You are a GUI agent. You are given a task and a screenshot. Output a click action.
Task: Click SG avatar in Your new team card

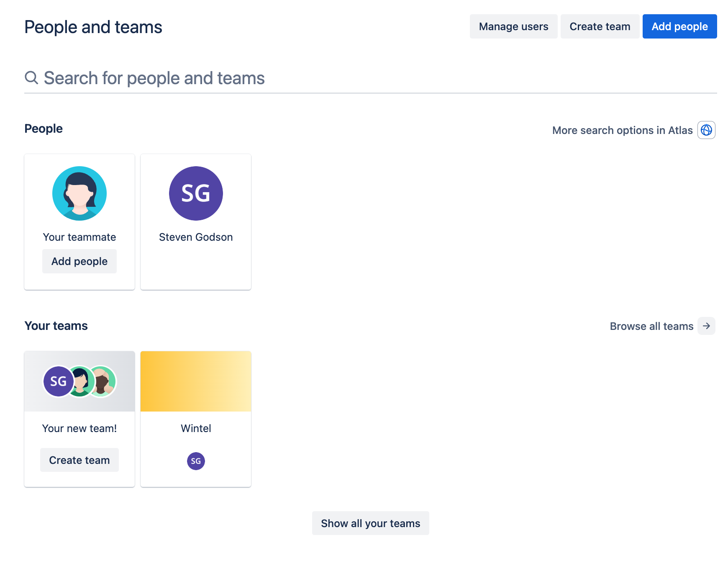(58, 381)
